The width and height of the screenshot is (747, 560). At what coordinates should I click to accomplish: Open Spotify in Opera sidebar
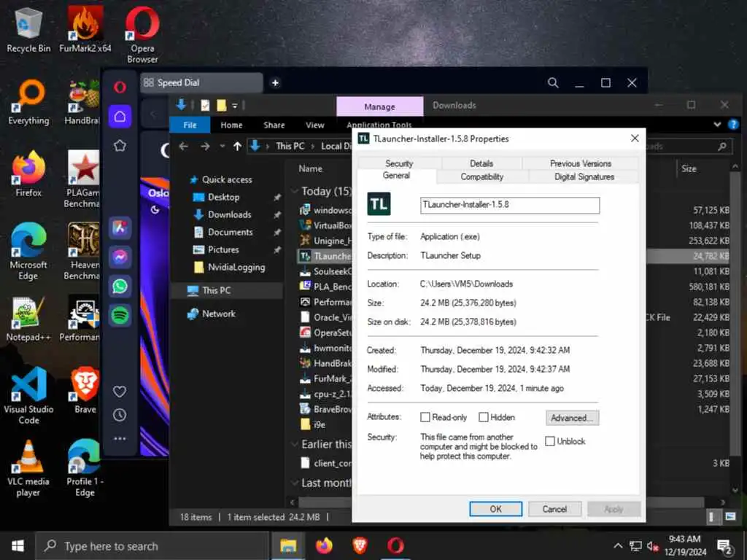[x=120, y=315]
